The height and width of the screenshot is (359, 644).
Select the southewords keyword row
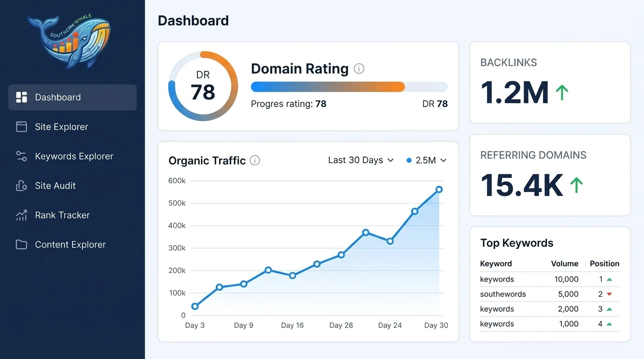pos(550,294)
